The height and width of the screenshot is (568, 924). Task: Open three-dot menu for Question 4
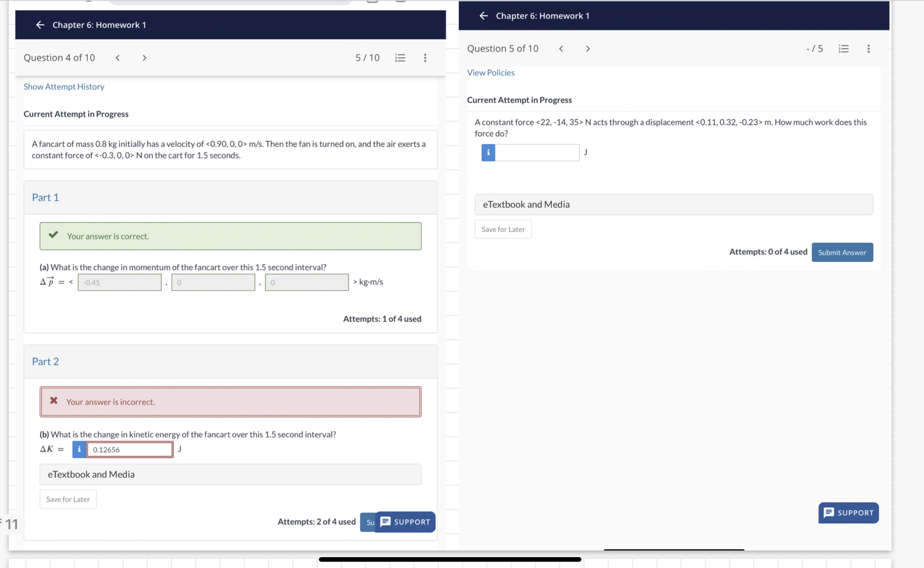(x=425, y=58)
